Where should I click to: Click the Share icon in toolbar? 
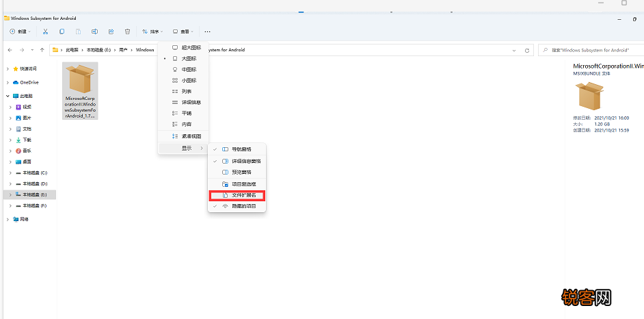pos(111,31)
